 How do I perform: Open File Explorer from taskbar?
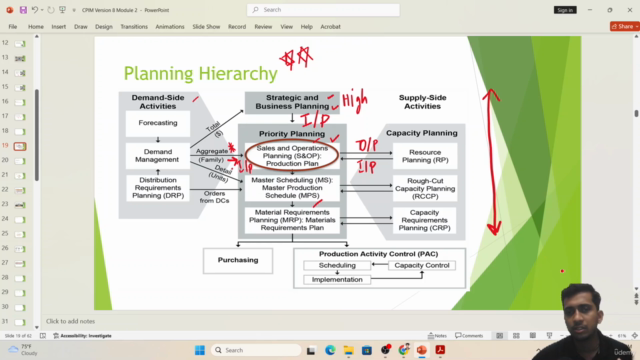click(x=348, y=350)
